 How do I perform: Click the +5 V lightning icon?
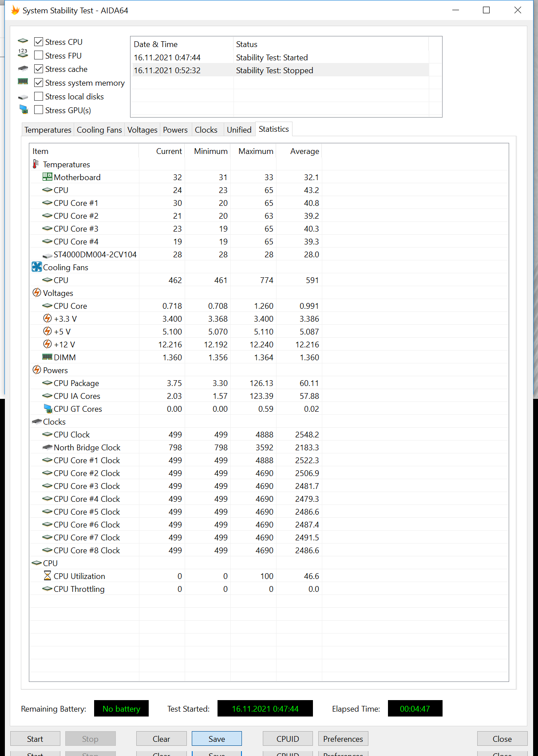[47, 331]
